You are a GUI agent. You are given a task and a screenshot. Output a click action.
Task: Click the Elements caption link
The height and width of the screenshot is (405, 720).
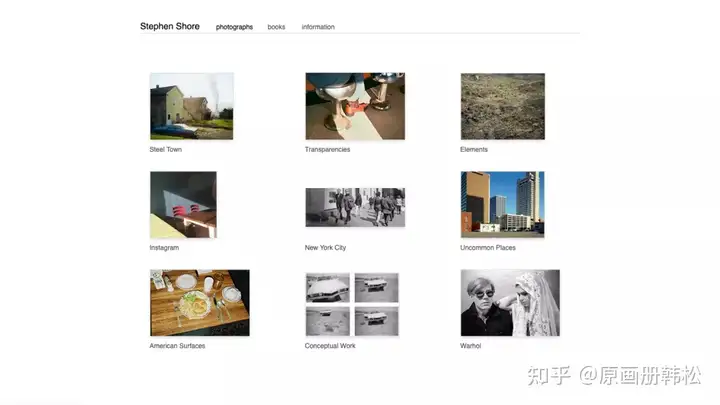474,149
